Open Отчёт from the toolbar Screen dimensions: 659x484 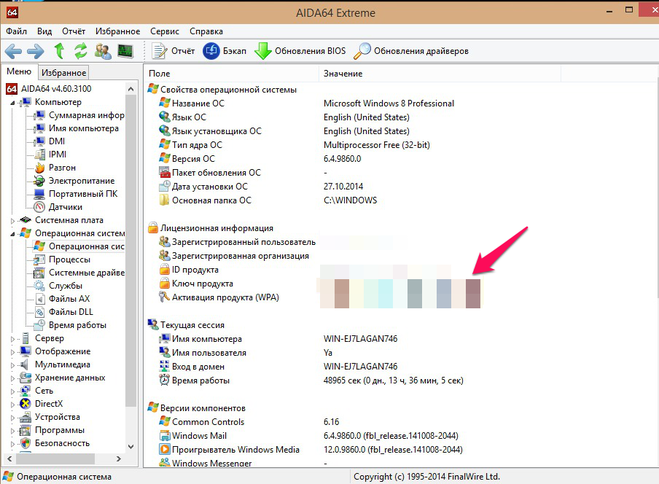coord(173,51)
